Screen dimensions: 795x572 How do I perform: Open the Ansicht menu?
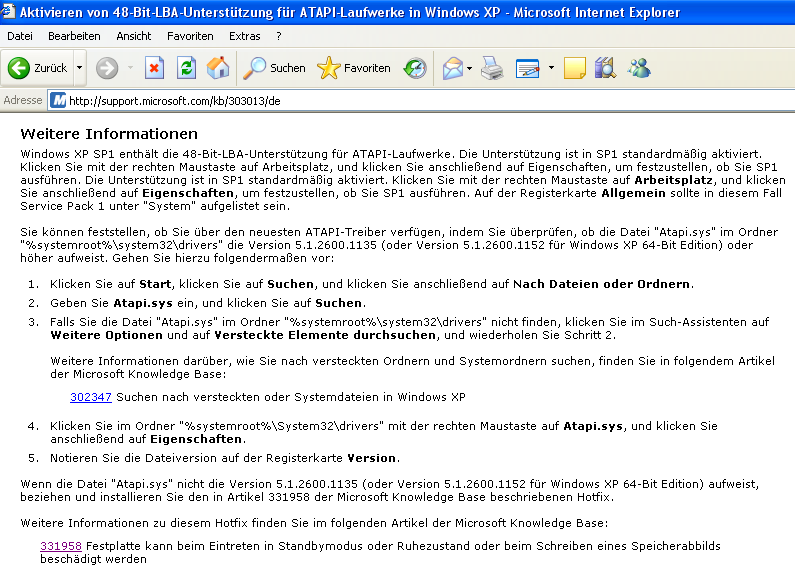click(133, 36)
